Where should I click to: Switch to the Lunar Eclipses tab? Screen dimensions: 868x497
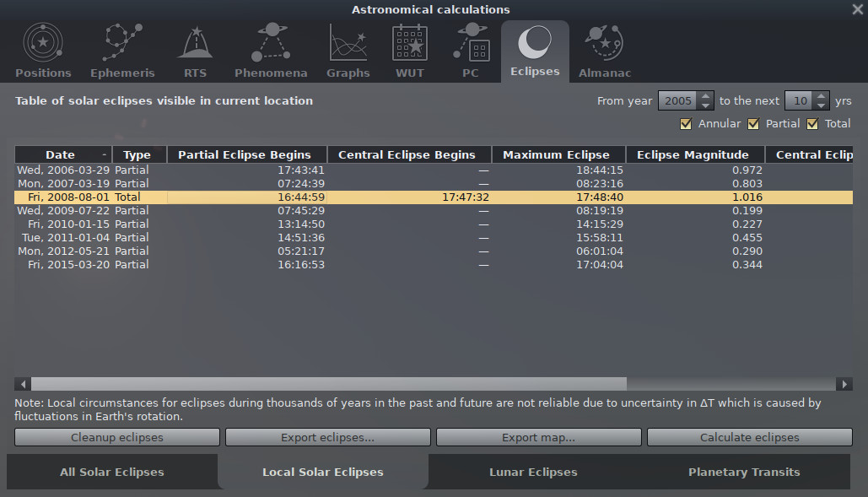[x=533, y=472]
